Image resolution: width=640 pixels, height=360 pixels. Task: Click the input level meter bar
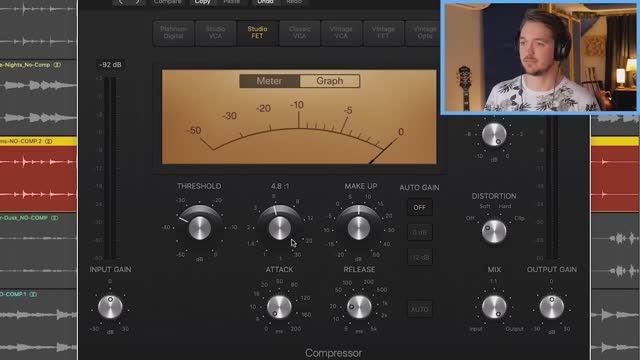pos(110,167)
